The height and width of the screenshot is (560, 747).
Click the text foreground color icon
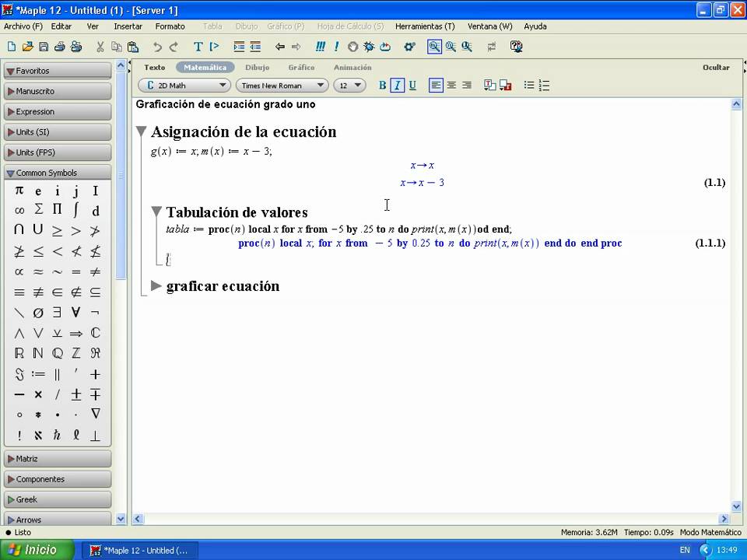(x=489, y=86)
